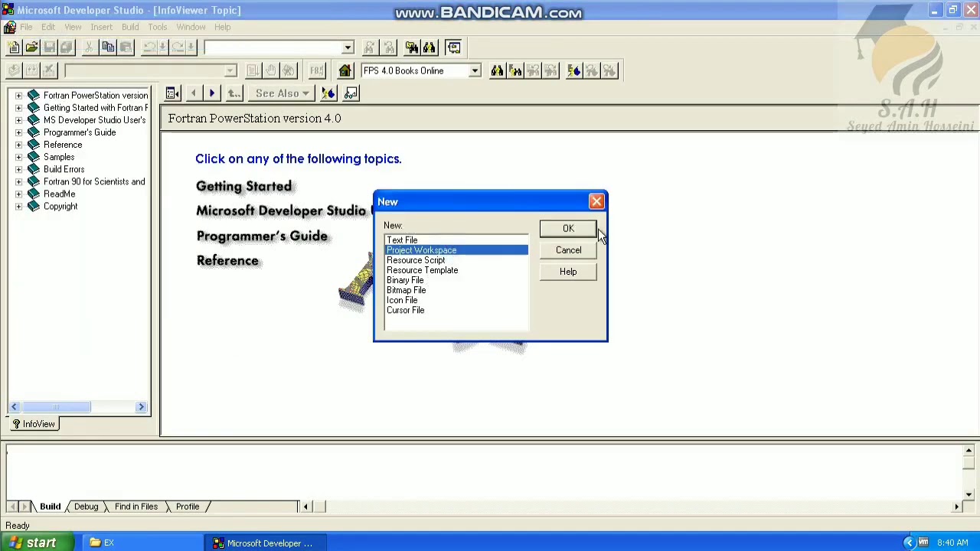
Task: Expand the Getting Started with Fortran node
Action: [x=18, y=108]
